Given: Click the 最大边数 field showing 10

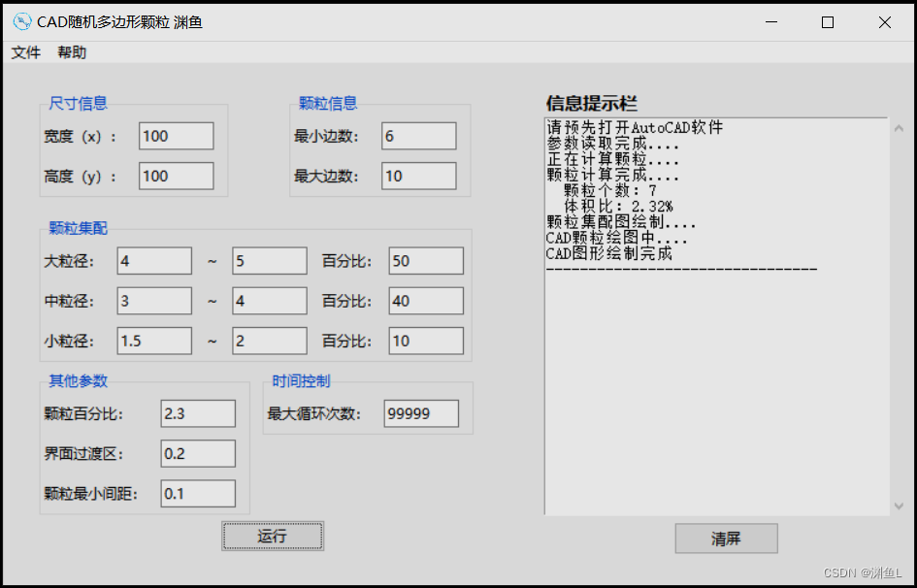Looking at the screenshot, I should click(418, 176).
